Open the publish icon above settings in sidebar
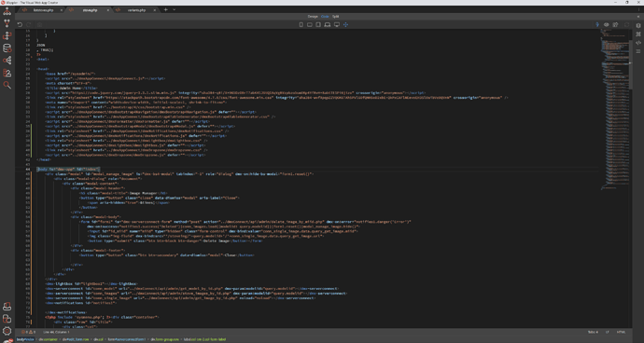 (x=7, y=307)
